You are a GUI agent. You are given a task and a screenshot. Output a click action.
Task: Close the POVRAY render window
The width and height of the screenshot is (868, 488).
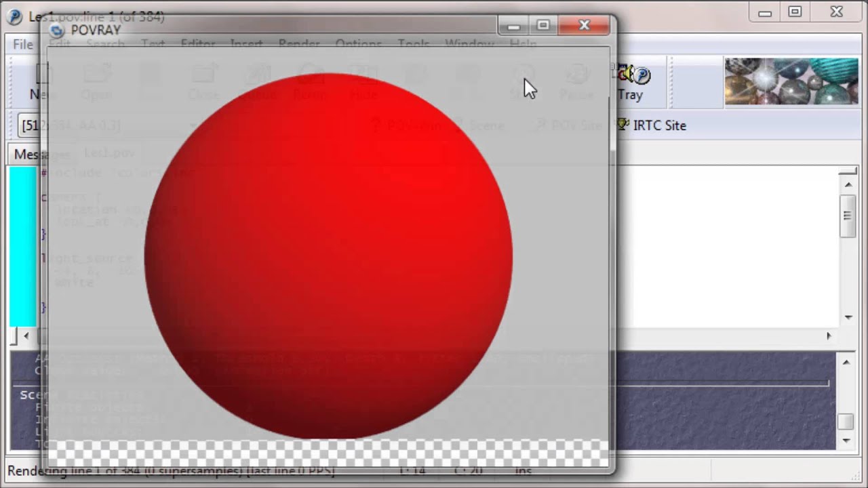585,26
